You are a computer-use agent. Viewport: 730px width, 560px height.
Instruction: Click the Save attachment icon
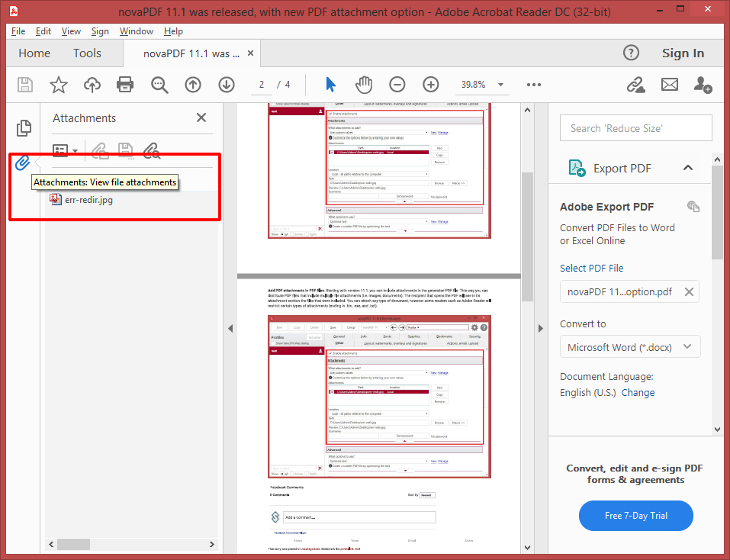(x=126, y=150)
